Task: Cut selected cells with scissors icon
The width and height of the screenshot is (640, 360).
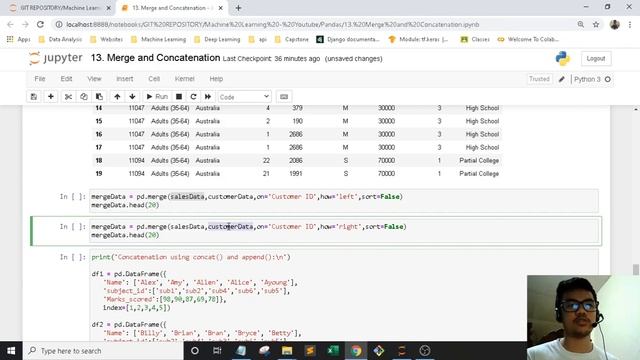Action: tap(68, 97)
